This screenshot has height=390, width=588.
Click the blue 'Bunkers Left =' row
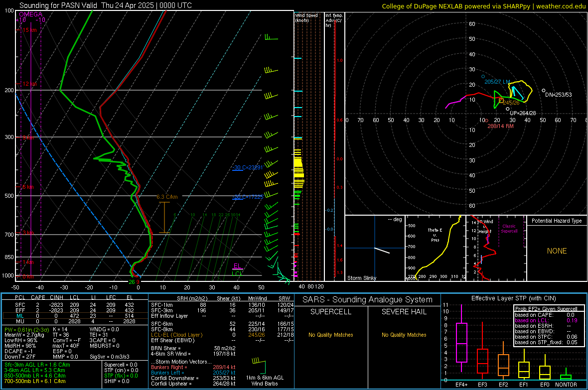193,373
